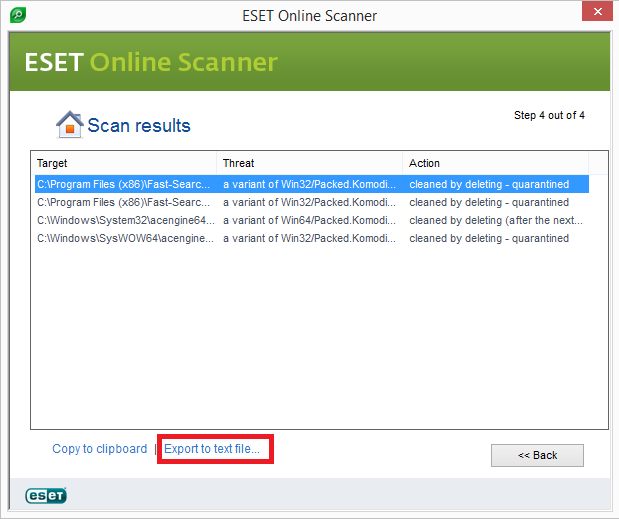Click 'cleaned by deleting (after the next...' cell
This screenshot has height=519, width=619.
[x=496, y=220]
